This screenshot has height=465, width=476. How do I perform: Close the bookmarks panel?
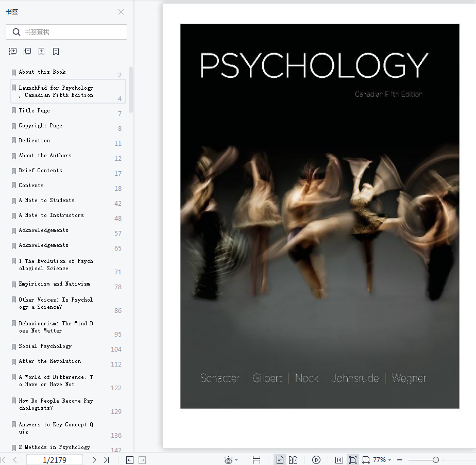click(121, 12)
